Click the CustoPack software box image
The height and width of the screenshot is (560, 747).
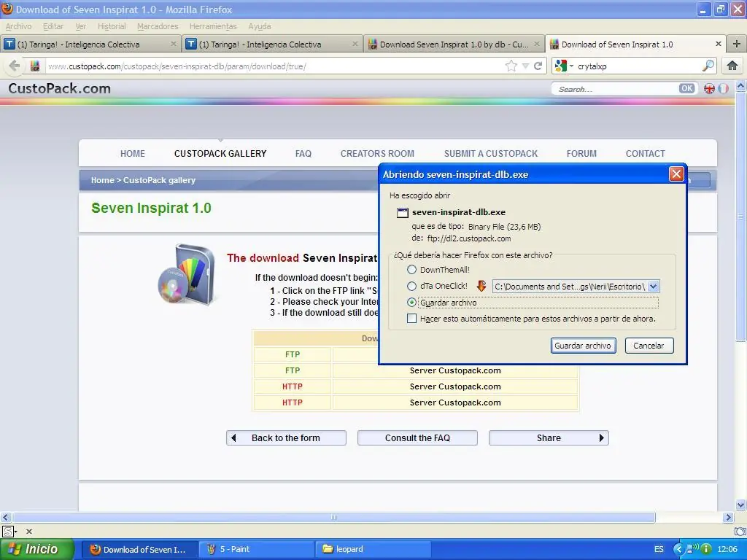pyautogui.click(x=187, y=275)
